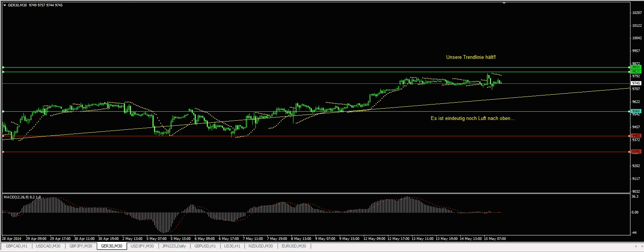Open the US30,H1 chart tab
The image size is (644, 252).
(232, 246)
